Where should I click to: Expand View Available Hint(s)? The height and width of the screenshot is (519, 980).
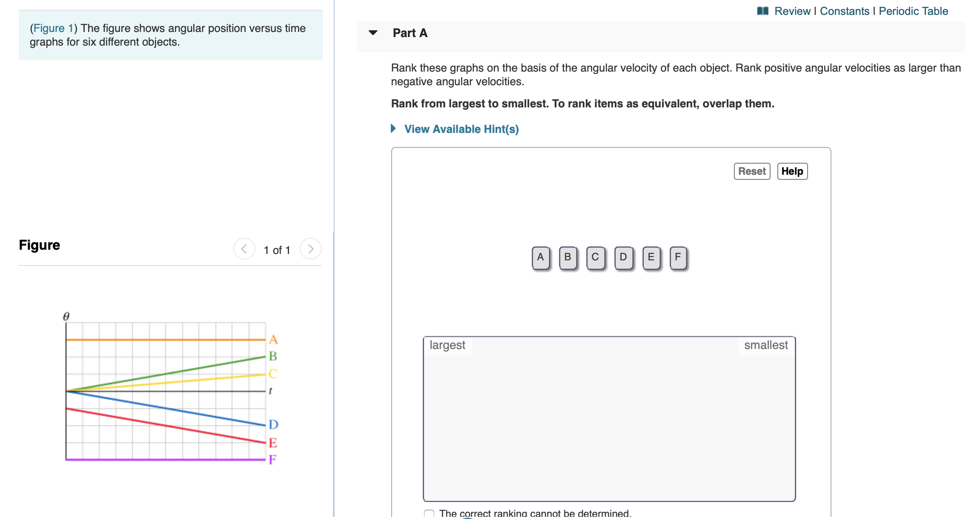pyautogui.click(x=461, y=129)
